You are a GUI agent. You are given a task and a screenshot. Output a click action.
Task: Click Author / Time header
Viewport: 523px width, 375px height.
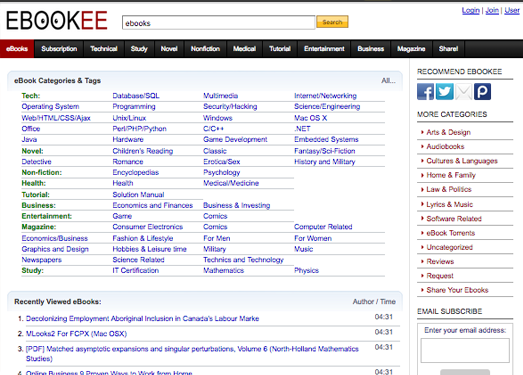[374, 302]
